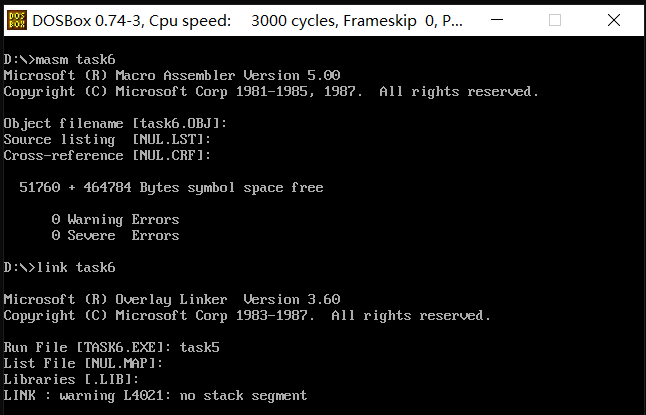Click the DOSBox title bar text
The width and height of the screenshot is (646, 415).
click(247, 20)
